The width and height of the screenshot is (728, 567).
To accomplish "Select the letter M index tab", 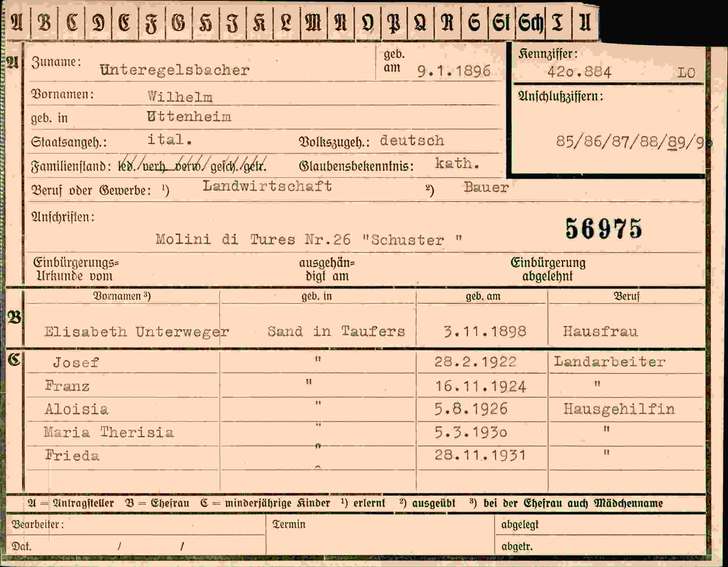I will (x=314, y=23).
